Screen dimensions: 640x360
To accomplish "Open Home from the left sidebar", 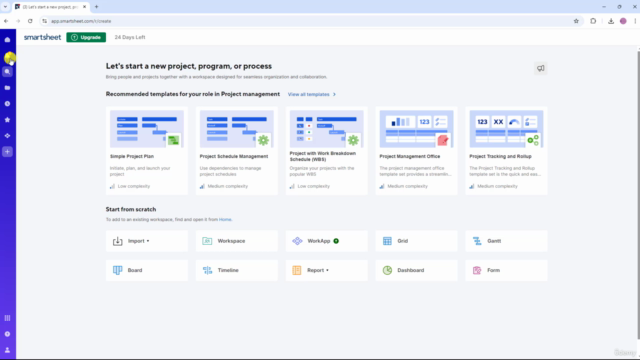I will (7, 40).
